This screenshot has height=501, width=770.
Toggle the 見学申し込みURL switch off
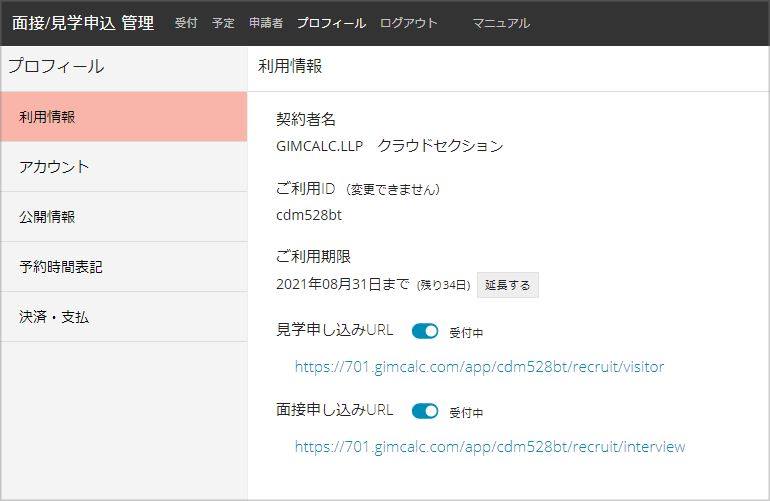425,331
